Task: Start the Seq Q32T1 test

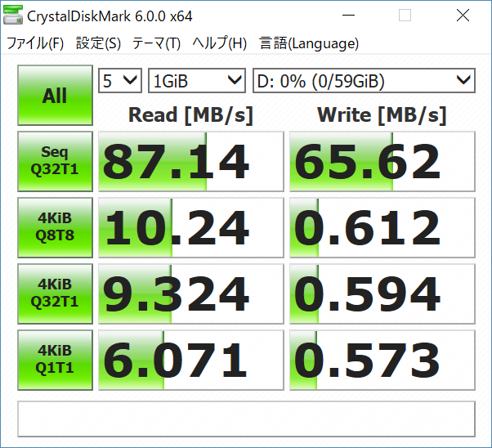Action: pos(55,161)
